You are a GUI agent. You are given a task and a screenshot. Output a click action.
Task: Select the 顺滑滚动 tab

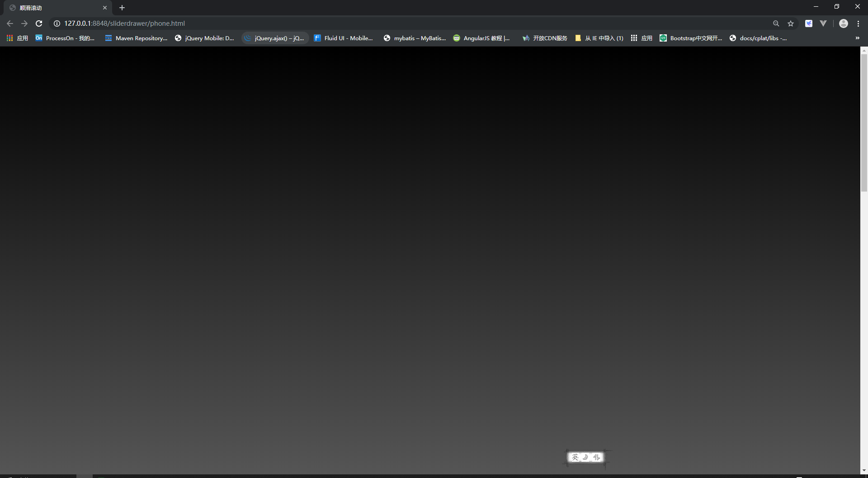[x=58, y=8]
